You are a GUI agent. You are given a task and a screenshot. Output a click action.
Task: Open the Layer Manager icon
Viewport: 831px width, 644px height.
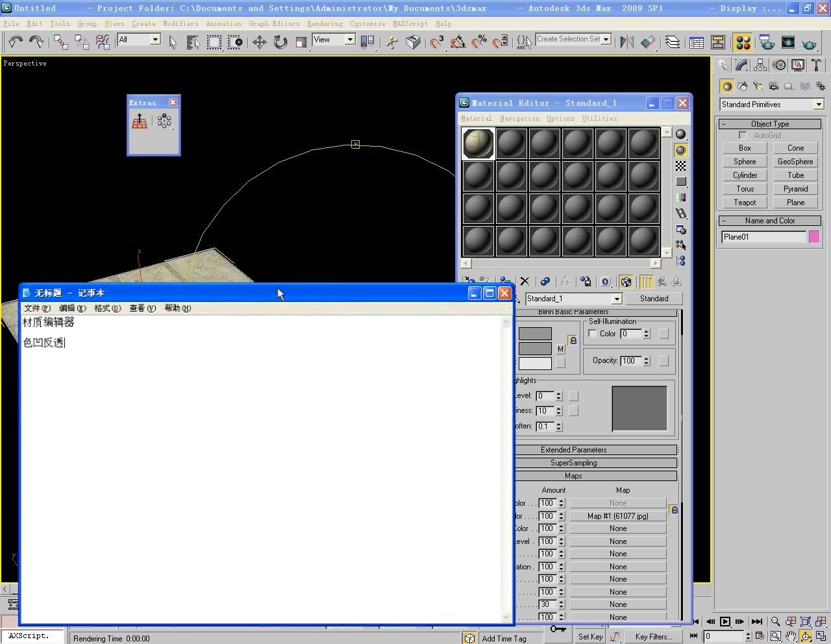pos(673,42)
